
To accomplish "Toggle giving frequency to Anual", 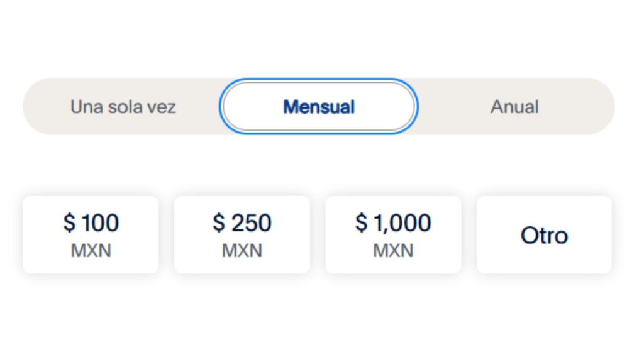I will pyautogui.click(x=514, y=107).
